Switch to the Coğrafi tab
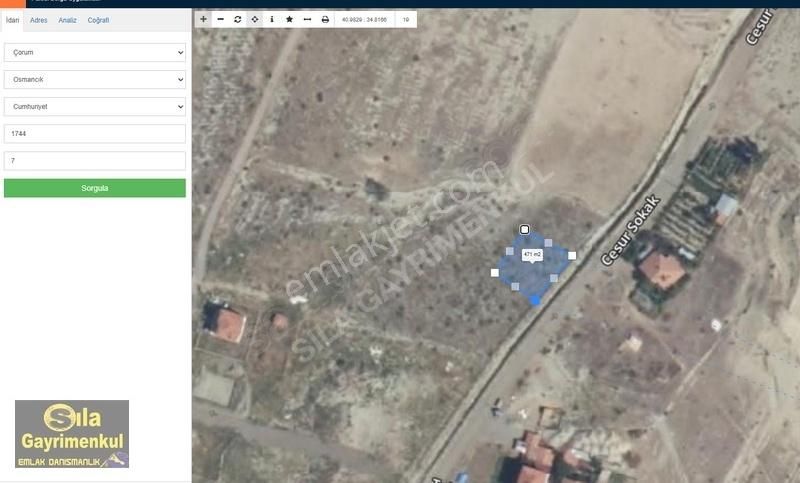Viewport: 800px width, 483px height. click(x=98, y=20)
